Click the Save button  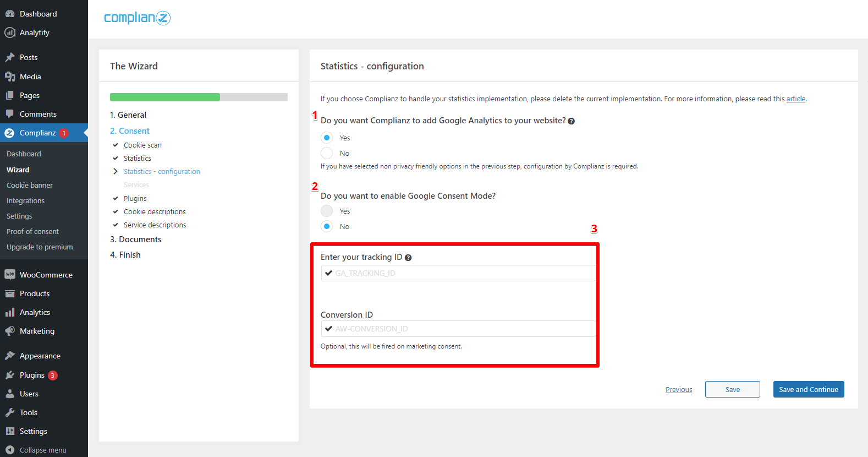pyautogui.click(x=733, y=389)
